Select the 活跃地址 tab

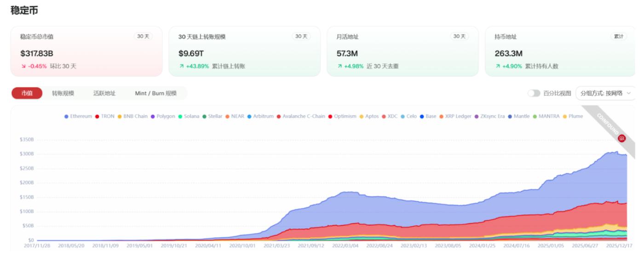104,93
